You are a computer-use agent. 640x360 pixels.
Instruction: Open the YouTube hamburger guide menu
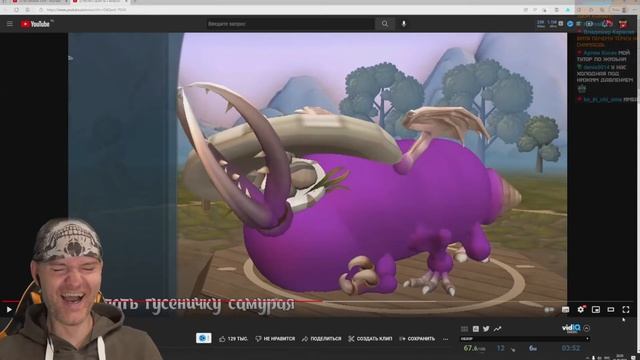coord(9,24)
